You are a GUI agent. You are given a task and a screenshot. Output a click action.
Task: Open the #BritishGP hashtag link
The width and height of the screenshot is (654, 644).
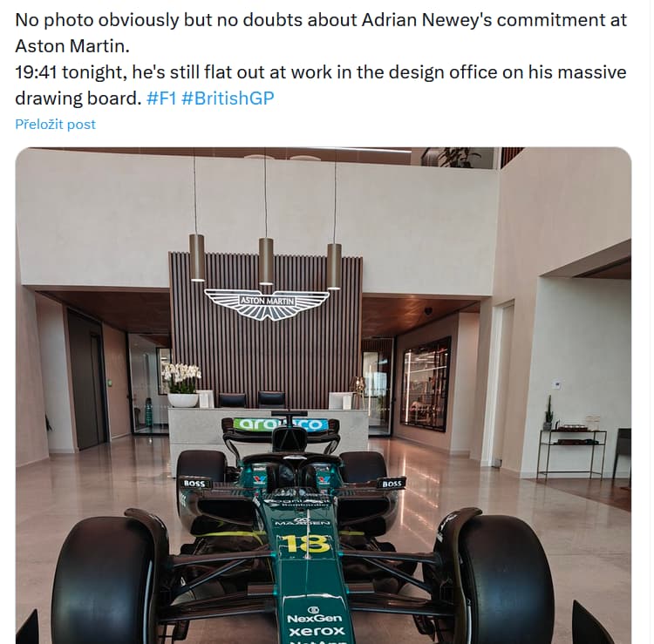[x=228, y=98]
